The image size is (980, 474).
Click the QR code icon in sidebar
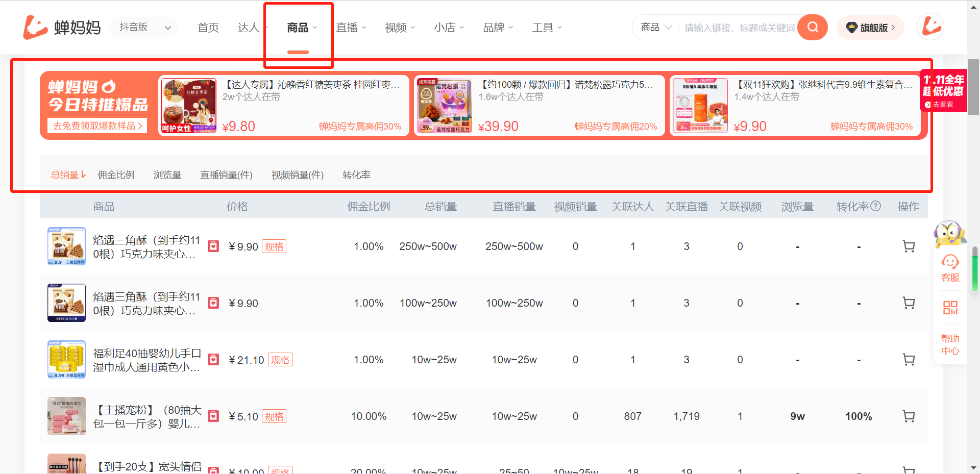tap(950, 308)
